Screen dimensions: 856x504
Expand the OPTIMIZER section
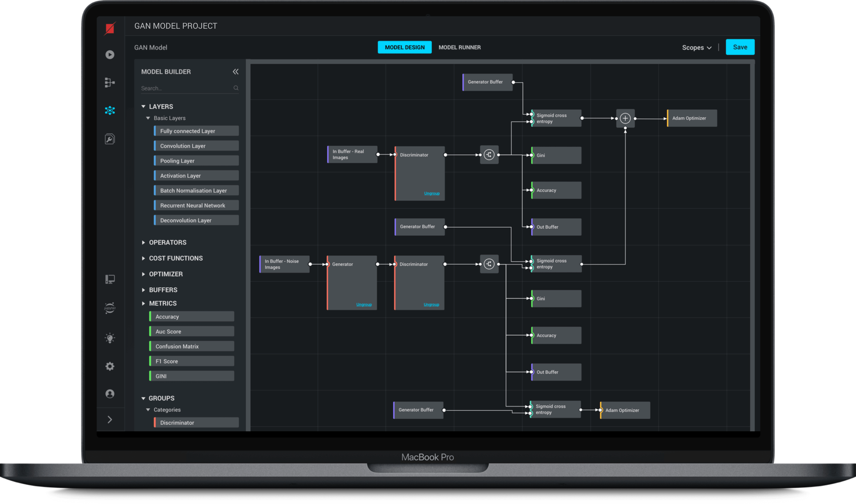pos(143,274)
